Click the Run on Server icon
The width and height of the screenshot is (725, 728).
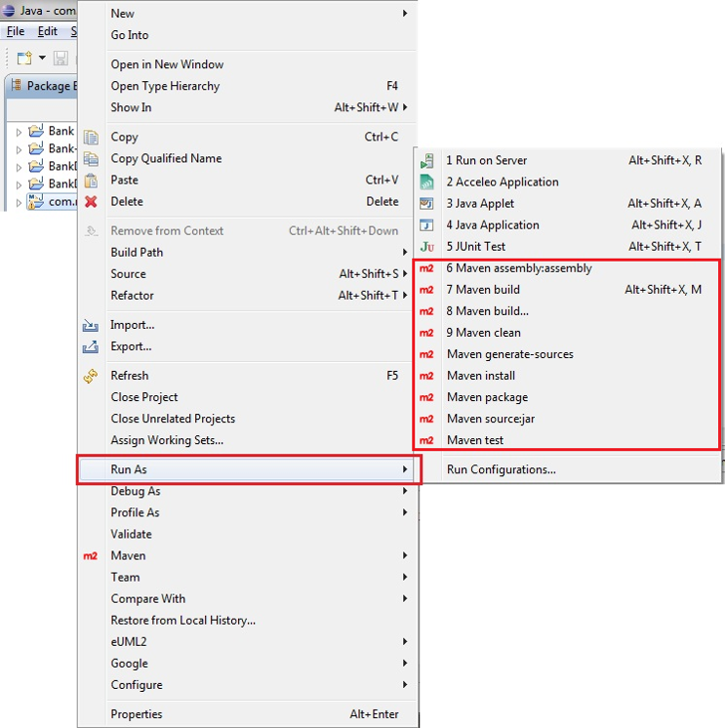(x=426, y=161)
